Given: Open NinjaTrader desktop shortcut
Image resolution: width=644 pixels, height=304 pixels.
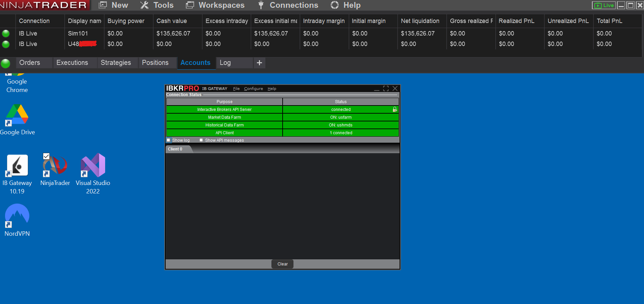Looking at the screenshot, I should (x=55, y=170).
